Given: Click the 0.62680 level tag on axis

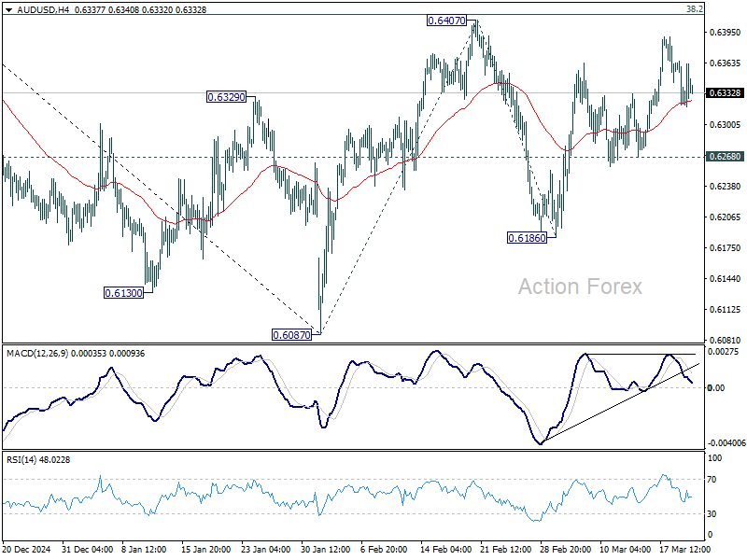Looking at the screenshot, I should (725, 157).
